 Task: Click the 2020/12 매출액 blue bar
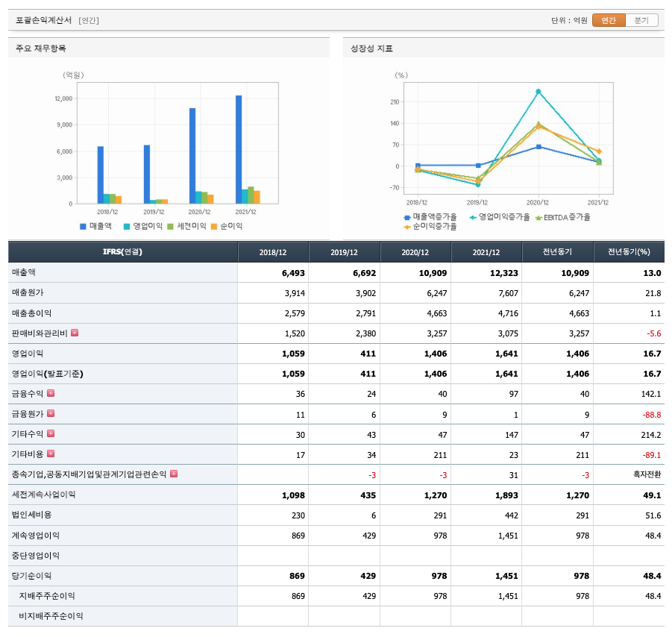tap(192, 156)
